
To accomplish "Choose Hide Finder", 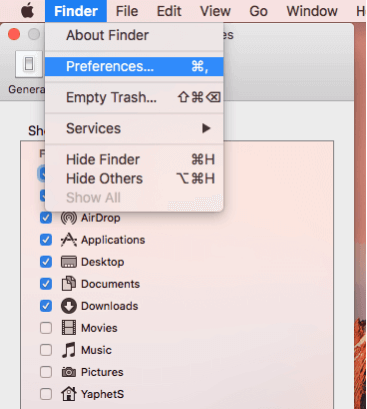I will click(x=134, y=159).
